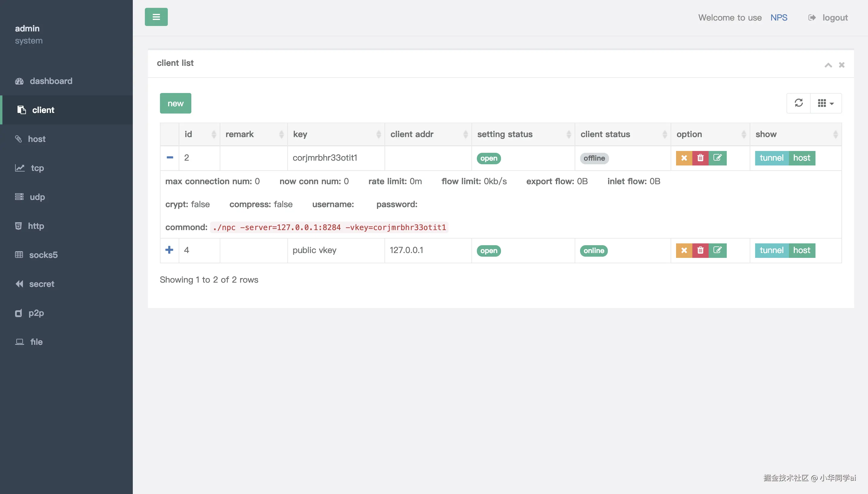Image resolution: width=868 pixels, height=494 pixels.
Task: Go to the socks5 sidebar section
Action: (x=43, y=255)
